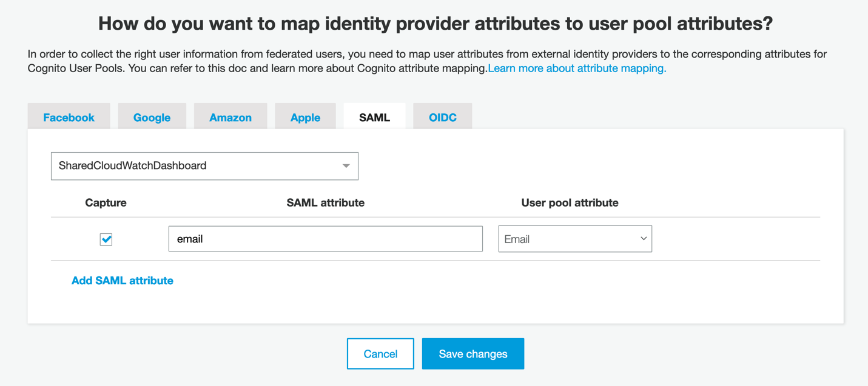The height and width of the screenshot is (386, 868).
Task: Open the user pool attribute dropdown
Action: (x=574, y=238)
